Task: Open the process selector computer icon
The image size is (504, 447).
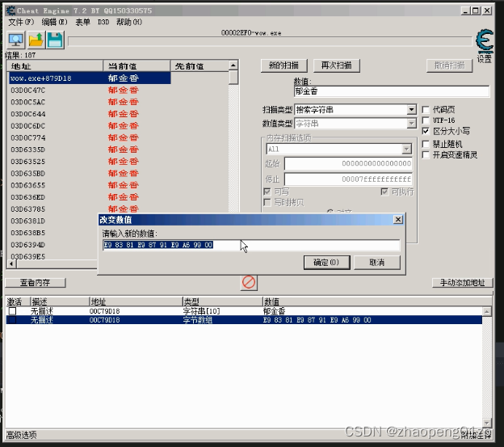Action: (15, 40)
